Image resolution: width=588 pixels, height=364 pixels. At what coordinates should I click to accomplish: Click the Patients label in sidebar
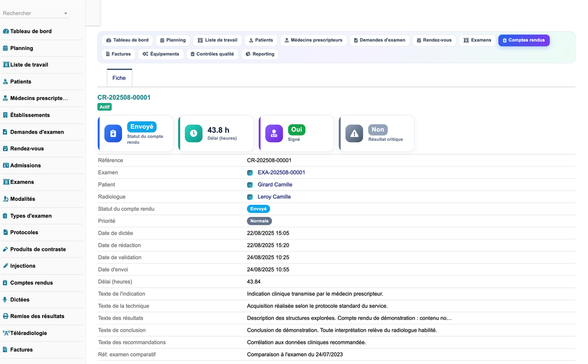point(21,82)
